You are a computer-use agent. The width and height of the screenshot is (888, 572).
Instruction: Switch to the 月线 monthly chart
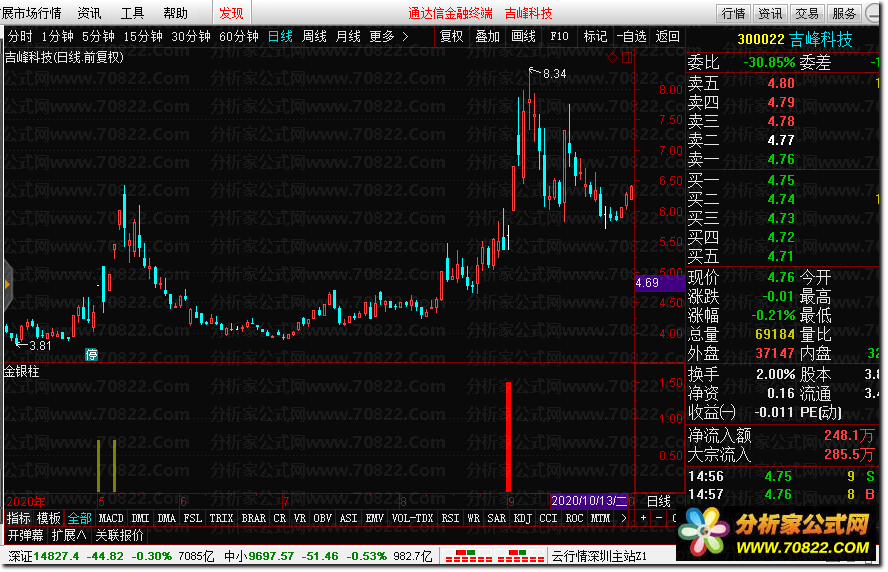pos(348,37)
